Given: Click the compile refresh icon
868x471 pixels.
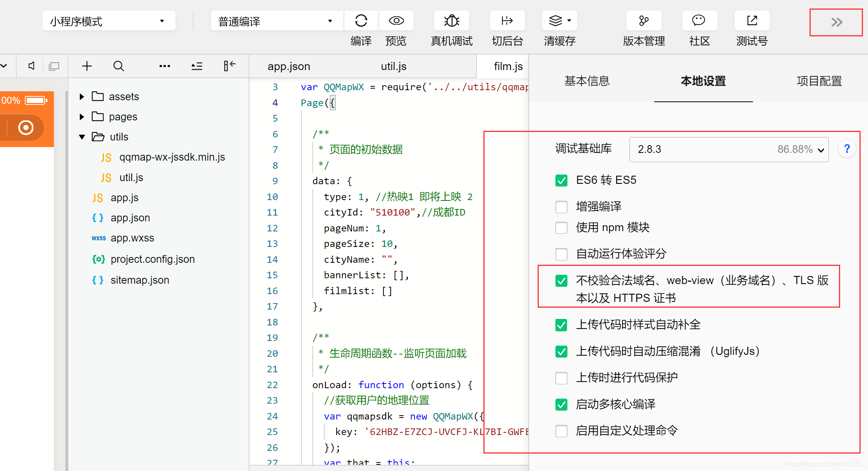Looking at the screenshot, I should (361, 21).
